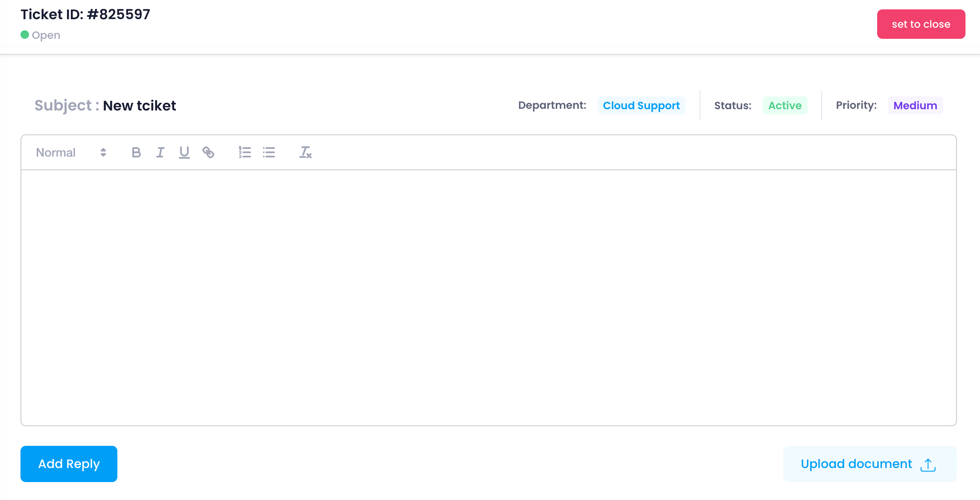Apply underline formatting
This screenshot has width=980, height=500.
tap(184, 152)
